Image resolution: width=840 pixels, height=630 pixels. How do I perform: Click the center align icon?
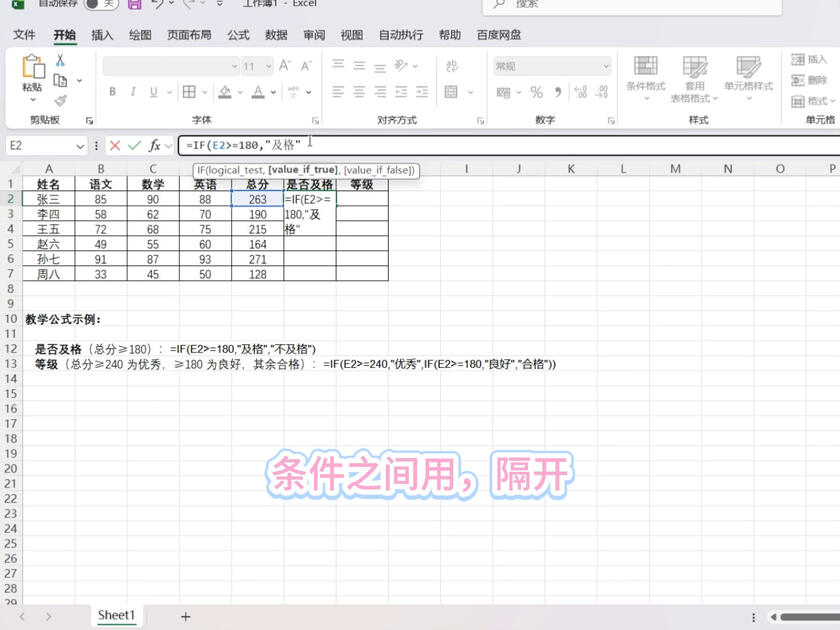(359, 92)
